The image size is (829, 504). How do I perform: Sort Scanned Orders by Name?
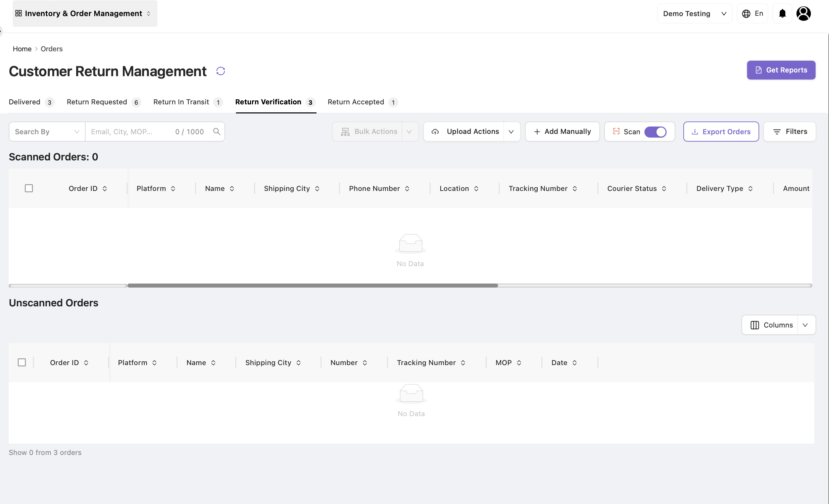[x=232, y=189]
